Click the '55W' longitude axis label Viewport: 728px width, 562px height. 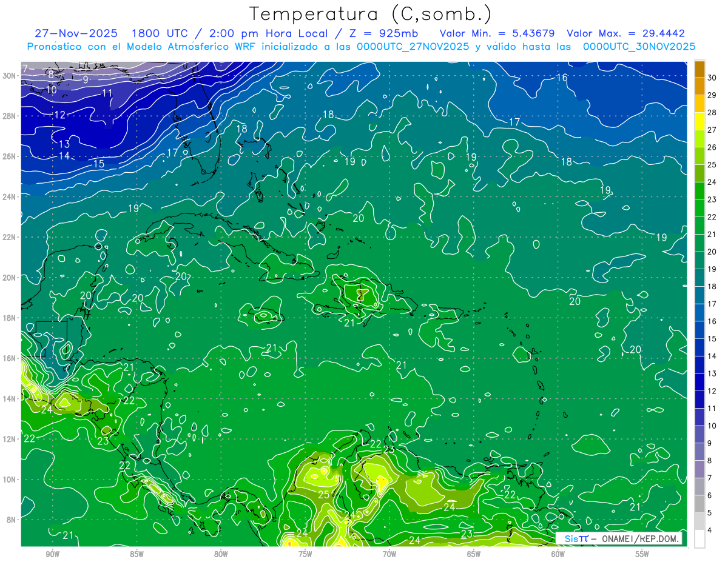642,554
